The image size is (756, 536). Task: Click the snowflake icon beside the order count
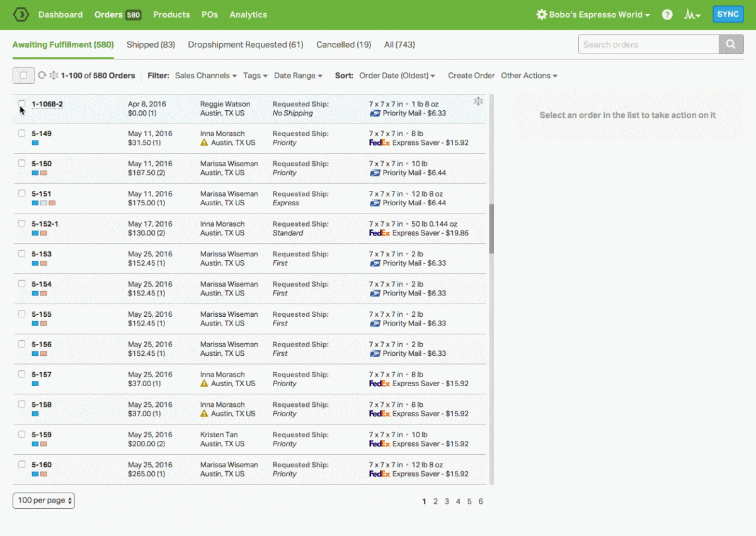(x=54, y=76)
